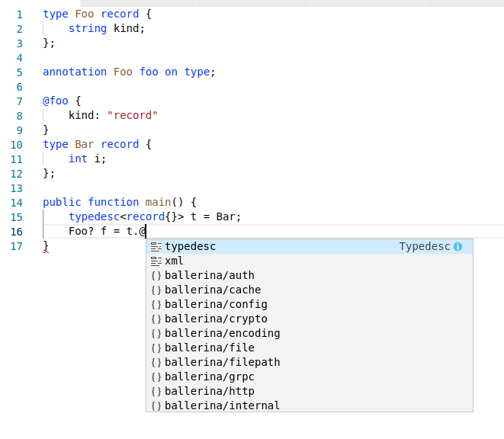
Task: Click 'typedesc<record{}>' on line 15
Action: click(x=127, y=216)
